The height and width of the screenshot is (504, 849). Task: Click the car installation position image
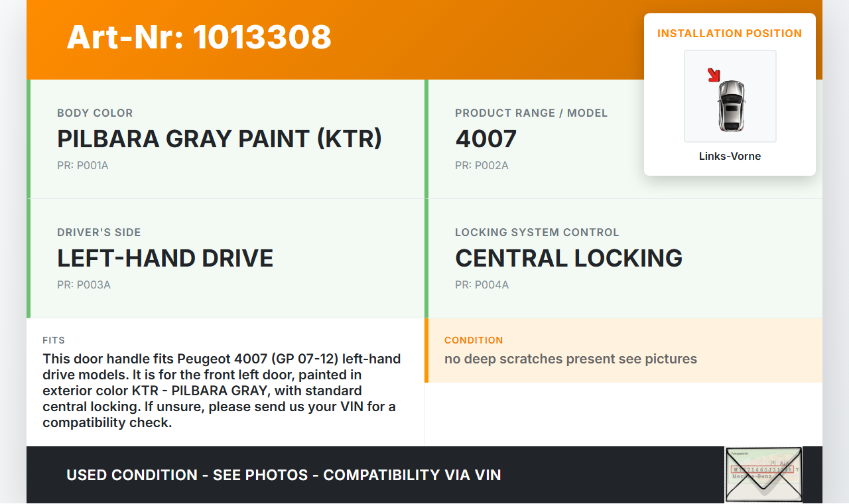click(730, 97)
